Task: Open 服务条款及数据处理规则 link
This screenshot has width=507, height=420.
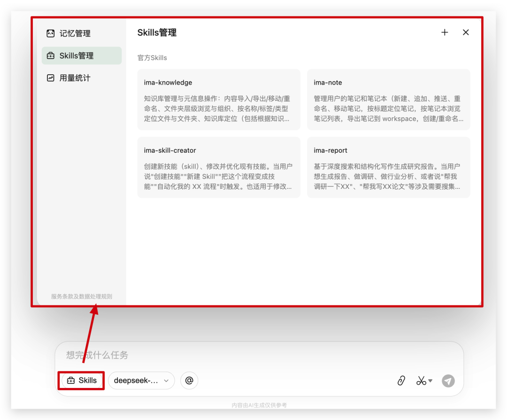Action: [82, 296]
